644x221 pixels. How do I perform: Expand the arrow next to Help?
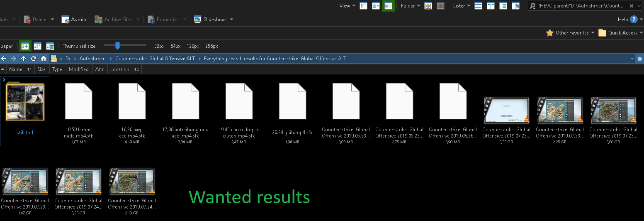point(641,20)
